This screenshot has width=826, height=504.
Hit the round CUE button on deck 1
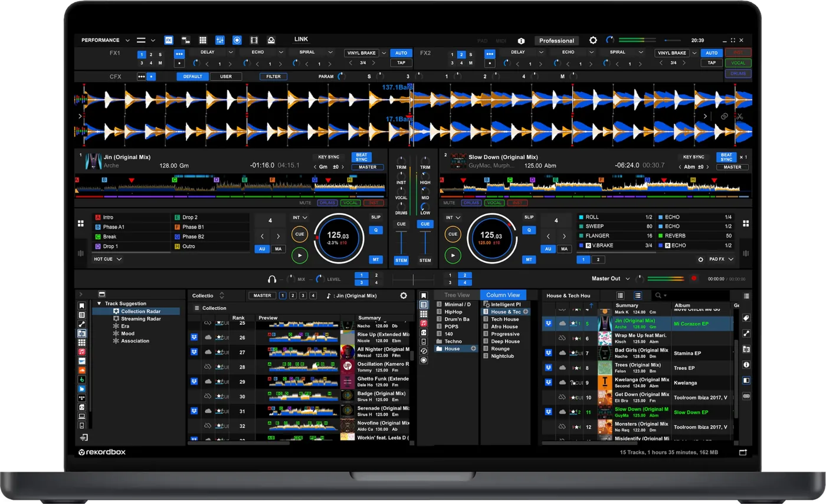point(300,234)
